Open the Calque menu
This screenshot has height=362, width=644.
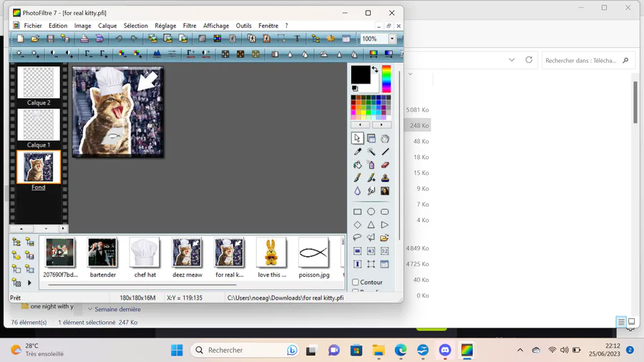click(107, 26)
